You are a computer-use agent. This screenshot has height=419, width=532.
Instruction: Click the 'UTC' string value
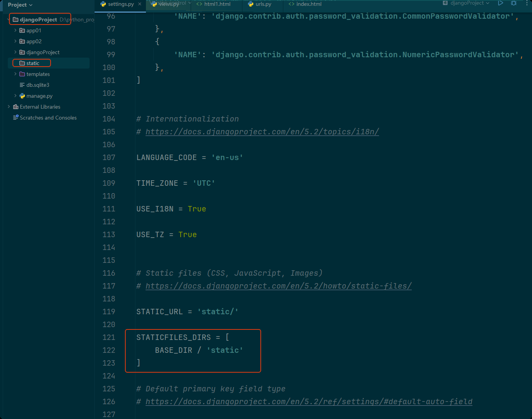(204, 183)
